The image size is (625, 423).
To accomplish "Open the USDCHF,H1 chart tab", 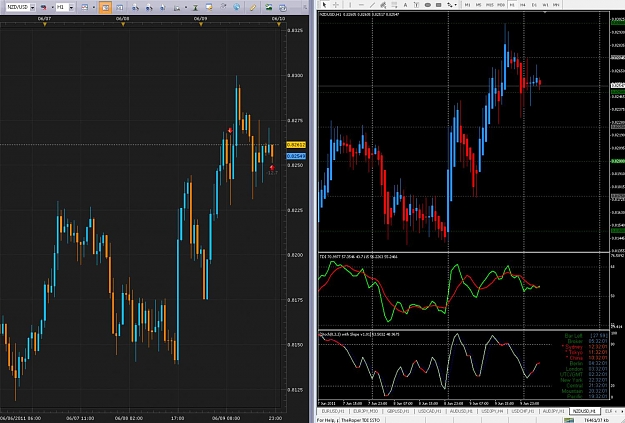I will pos(523,411).
